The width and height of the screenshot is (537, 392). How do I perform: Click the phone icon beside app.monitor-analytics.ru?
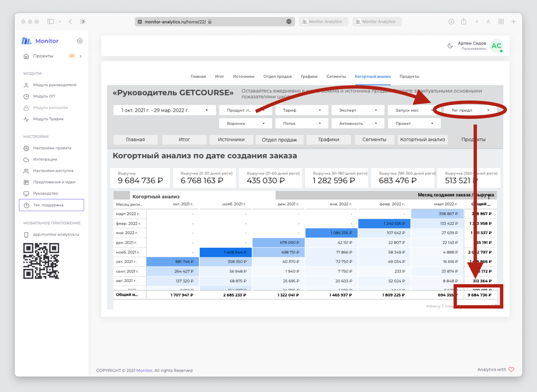point(26,234)
